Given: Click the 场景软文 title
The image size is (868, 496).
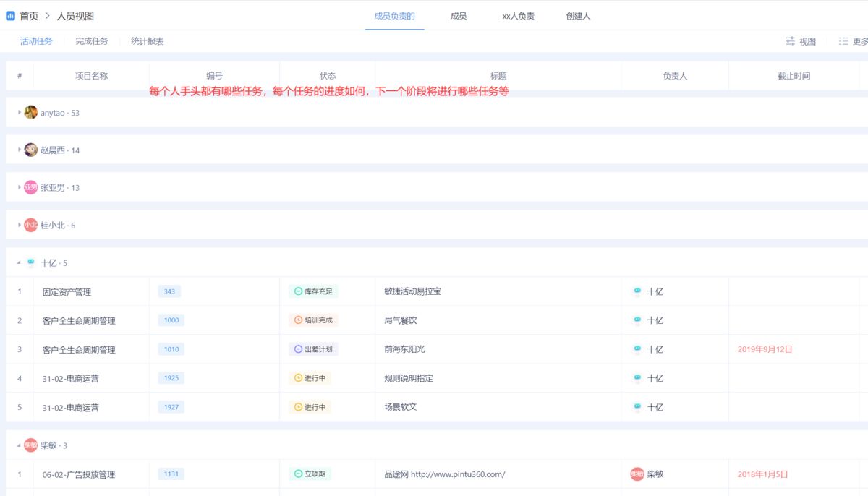Looking at the screenshot, I should (x=400, y=407).
